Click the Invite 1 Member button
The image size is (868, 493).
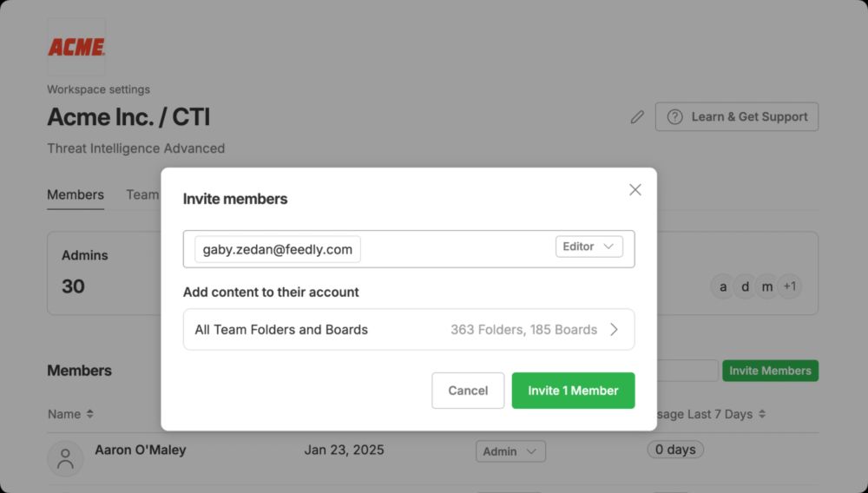point(573,391)
